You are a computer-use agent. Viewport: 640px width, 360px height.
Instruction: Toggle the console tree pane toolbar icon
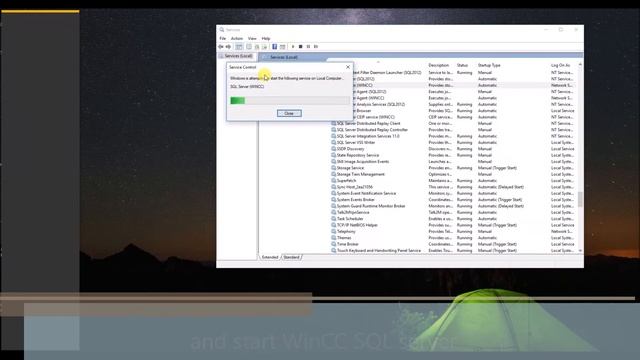point(239,47)
